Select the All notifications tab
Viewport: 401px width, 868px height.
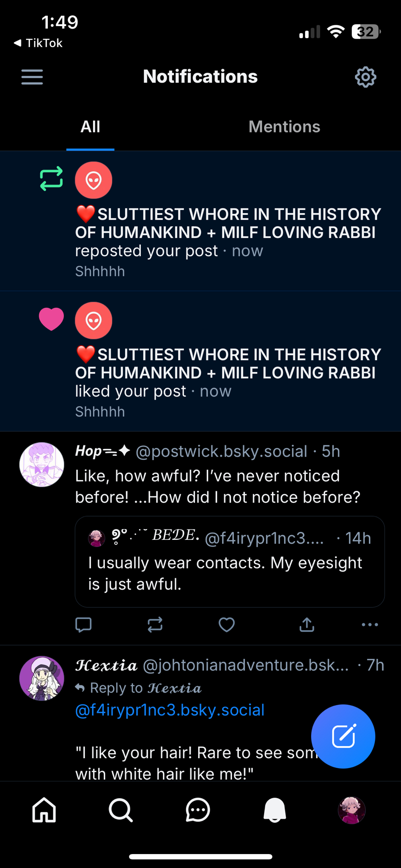pos(90,127)
